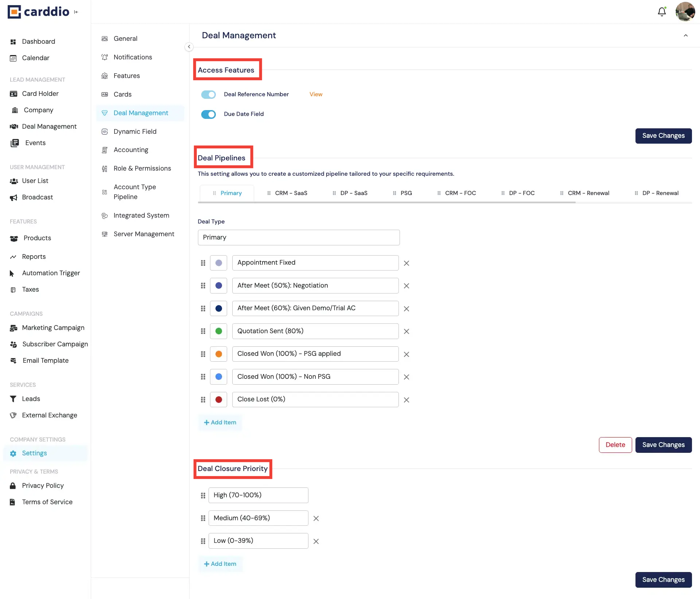
Task: Open the Integrated System settings
Action: [141, 215]
